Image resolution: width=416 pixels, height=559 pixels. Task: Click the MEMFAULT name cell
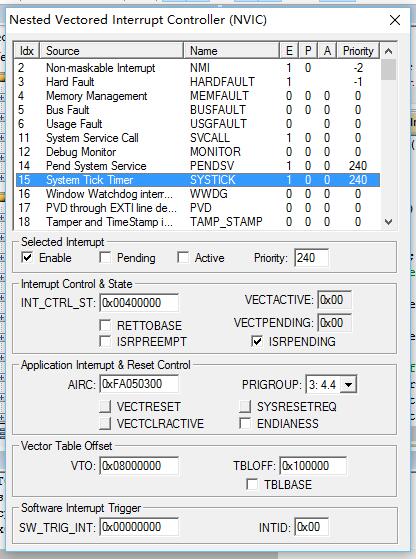[219, 96]
